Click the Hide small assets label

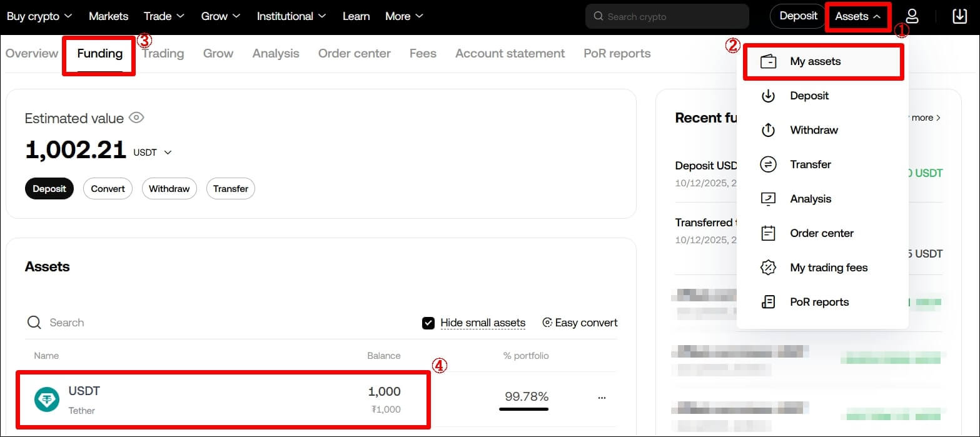click(483, 323)
